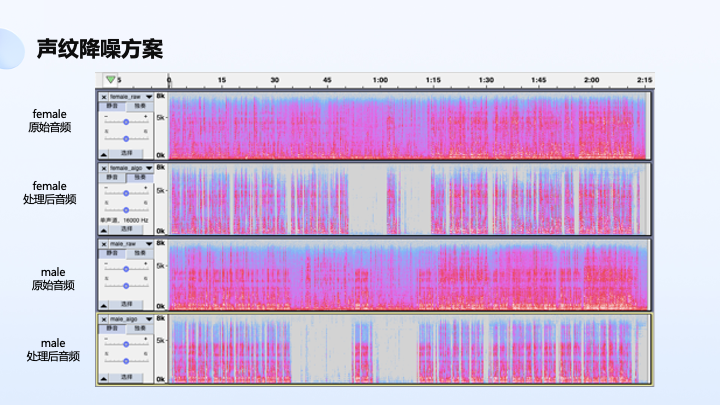The height and width of the screenshot is (405, 720).
Task: Open the female_raw track name dropdown menu
Action: pos(149,97)
